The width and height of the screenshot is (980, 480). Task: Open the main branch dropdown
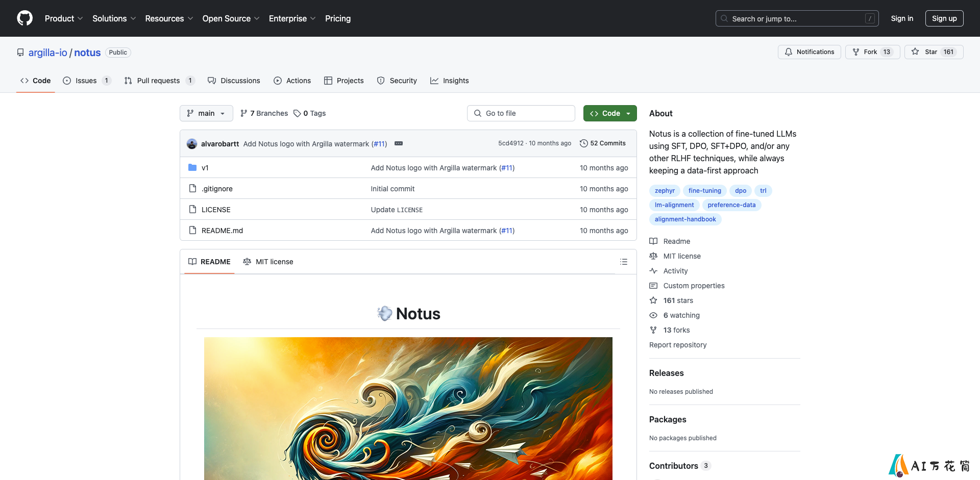(x=206, y=113)
